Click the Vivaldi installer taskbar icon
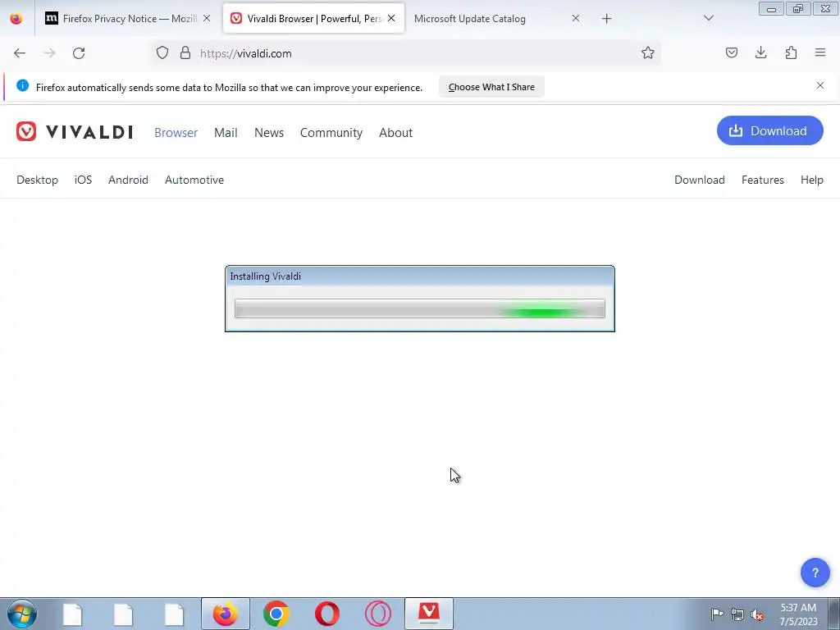 (429, 614)
